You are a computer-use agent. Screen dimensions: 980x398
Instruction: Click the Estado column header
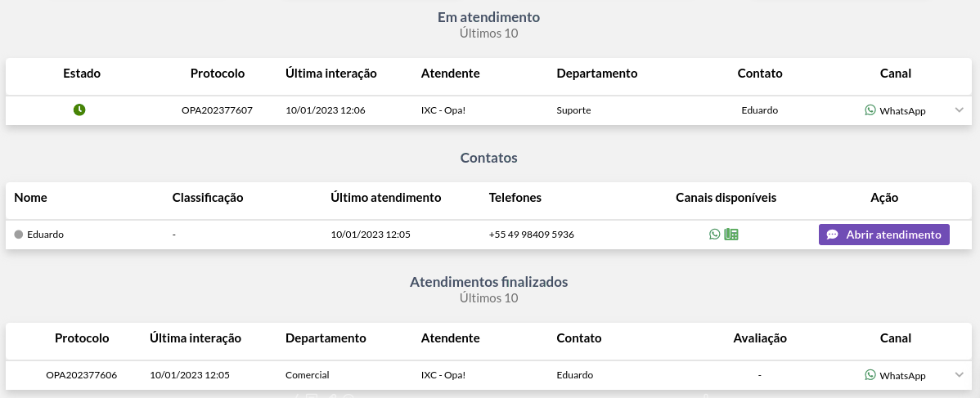pyautogui.click(x=82, y=73)
